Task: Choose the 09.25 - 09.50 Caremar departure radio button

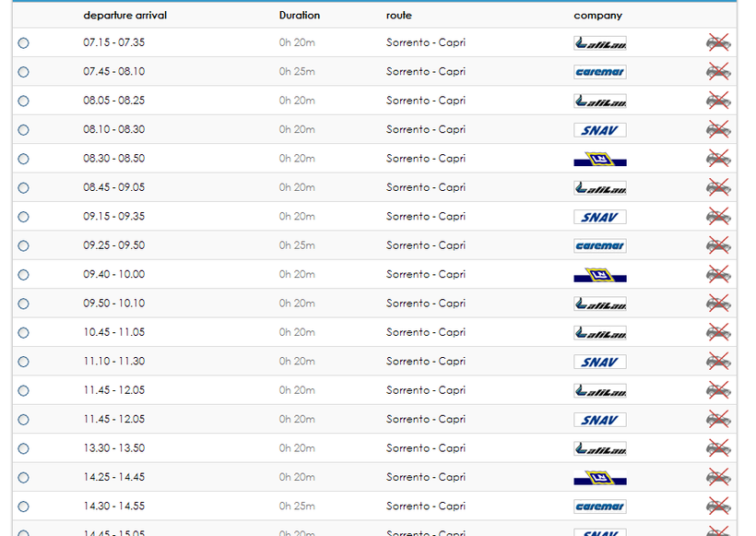Action: coord(23,246)
